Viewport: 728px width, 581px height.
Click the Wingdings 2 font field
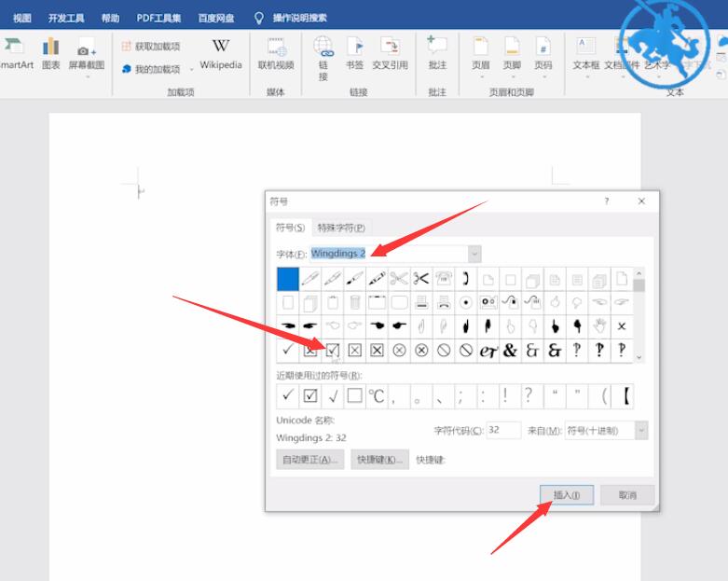(x=389, y=254)
